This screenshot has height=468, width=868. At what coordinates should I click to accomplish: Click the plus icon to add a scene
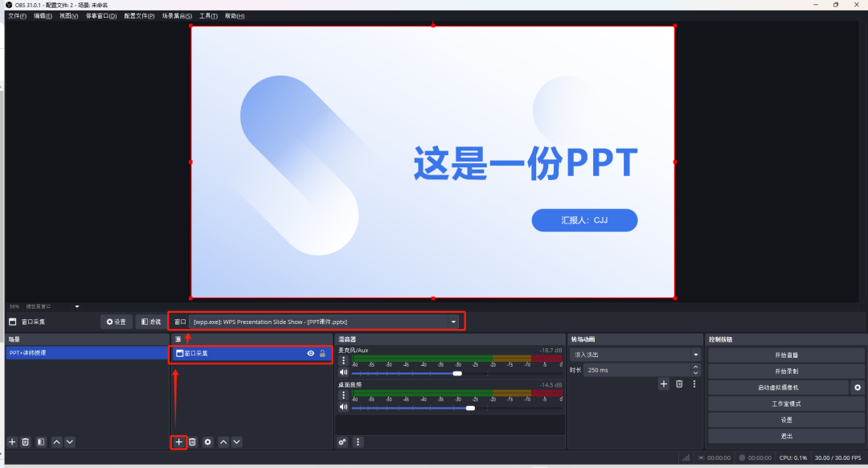11,441
